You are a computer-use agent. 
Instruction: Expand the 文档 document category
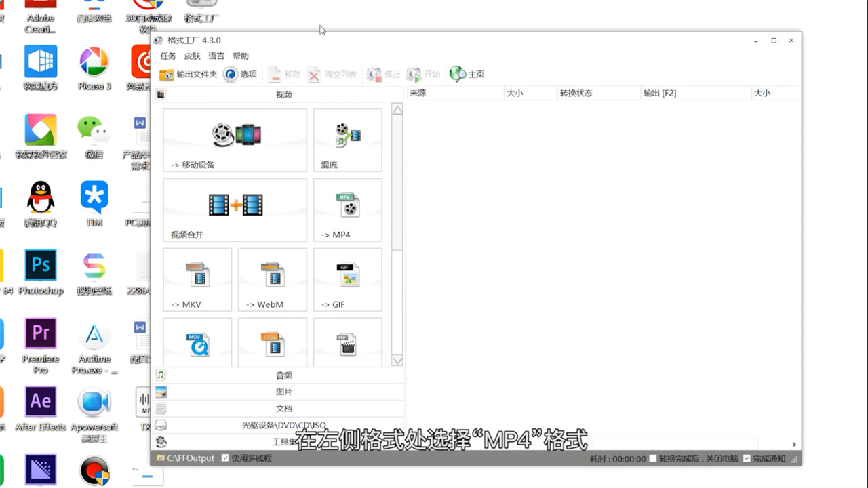tap(278, 409)
